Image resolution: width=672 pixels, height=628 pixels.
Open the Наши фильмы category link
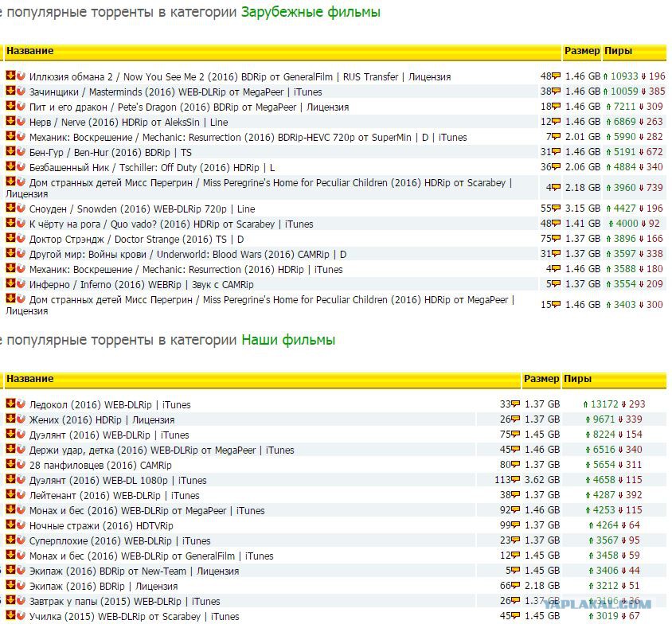click(x=288, y=340)
